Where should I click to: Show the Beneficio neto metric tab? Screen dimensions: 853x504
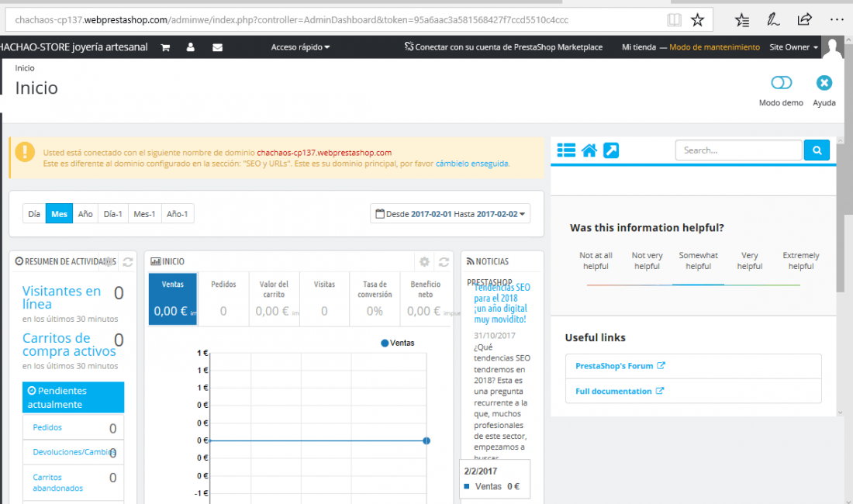click(426, 299)
